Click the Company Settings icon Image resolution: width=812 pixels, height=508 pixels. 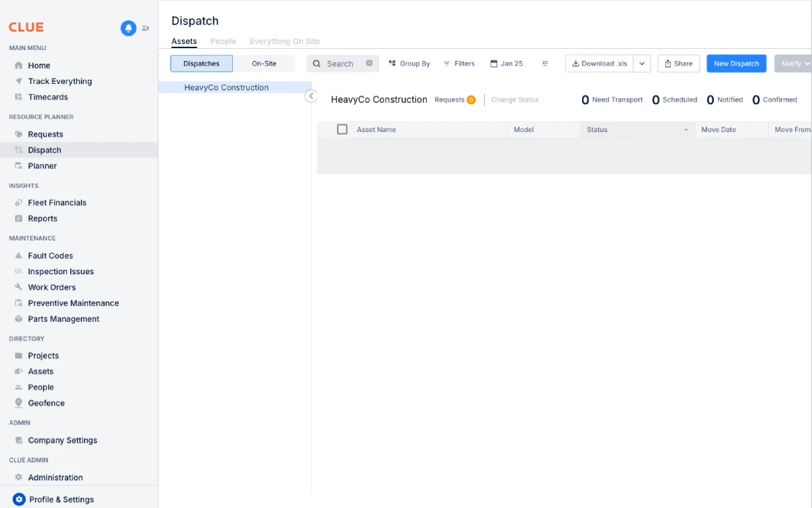click(19, 440)
